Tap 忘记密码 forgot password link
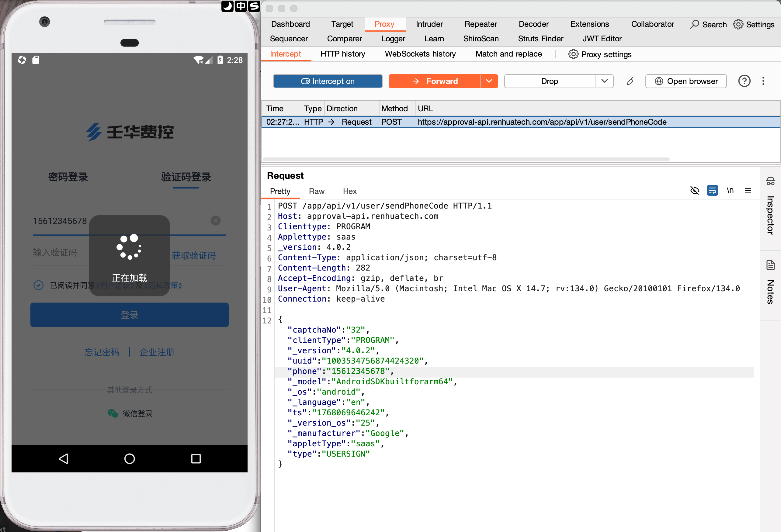Screen dimensions: 781x532 [102, 352]
